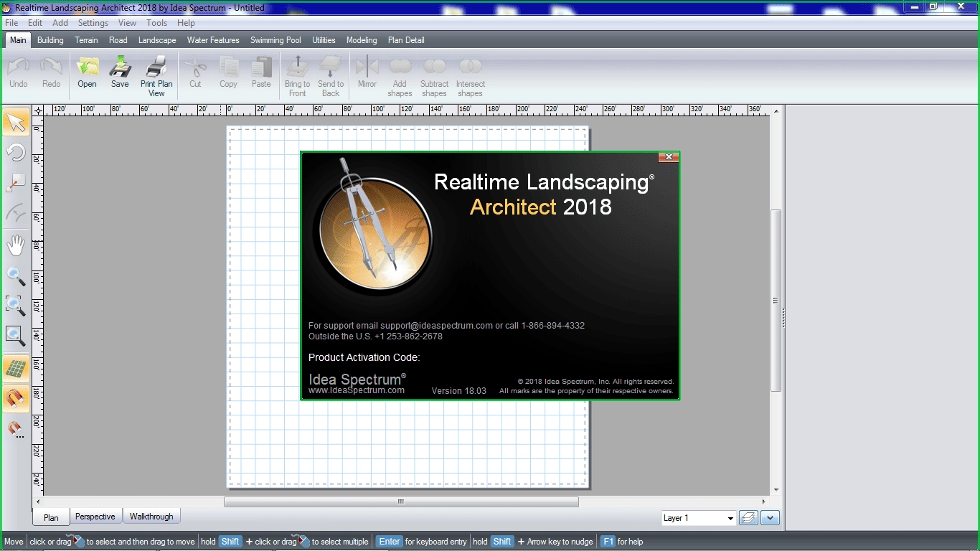Switch to the Landscape ribbon tab

[x=157, y=40]
